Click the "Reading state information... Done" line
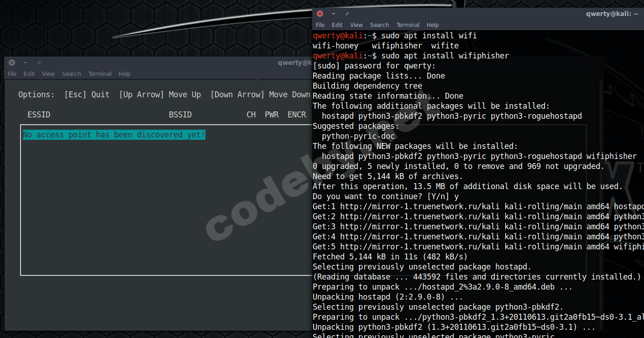 point(388,96)
